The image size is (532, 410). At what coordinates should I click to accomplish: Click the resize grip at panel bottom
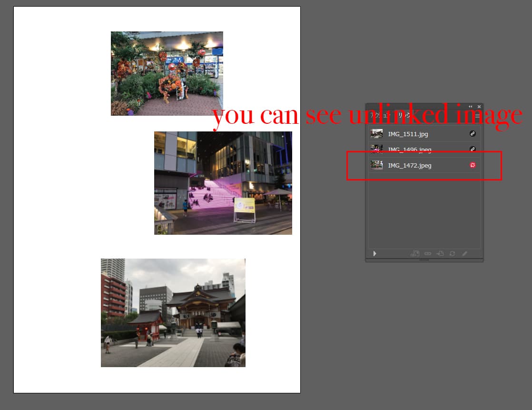click(x=424, y=260)
